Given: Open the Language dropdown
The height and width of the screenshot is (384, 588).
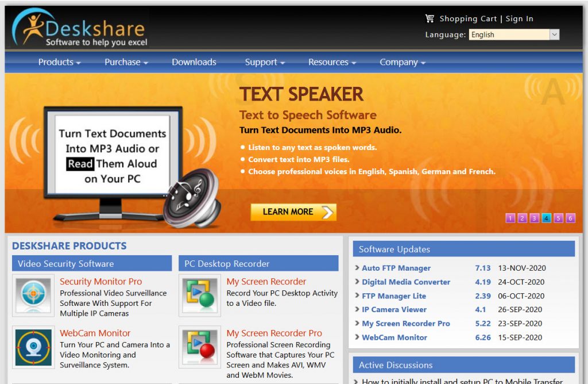Looking at the screenshot, I should click(x=513, y=34).
